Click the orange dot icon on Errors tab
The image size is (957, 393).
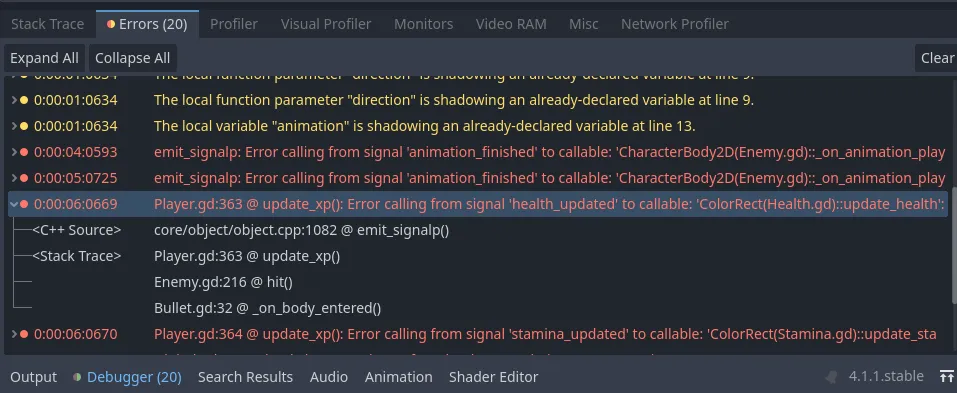(x=110, y=24)
